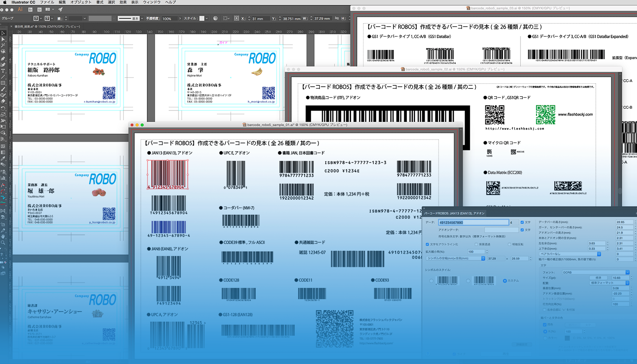This screenshot has height=364, width=637.
Task: Click www.flashbackj.com text in sample_02 window
Action: pos(575,114)
